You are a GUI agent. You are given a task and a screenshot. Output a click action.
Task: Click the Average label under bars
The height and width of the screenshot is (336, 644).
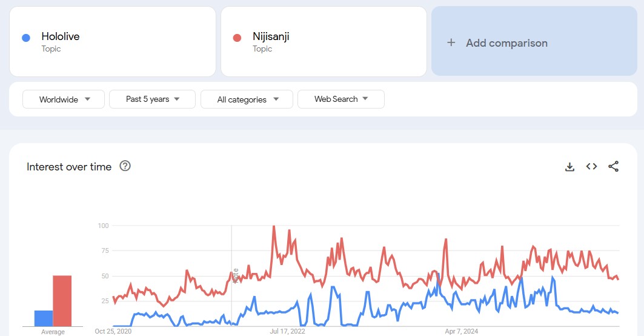[x=53, y=332]
